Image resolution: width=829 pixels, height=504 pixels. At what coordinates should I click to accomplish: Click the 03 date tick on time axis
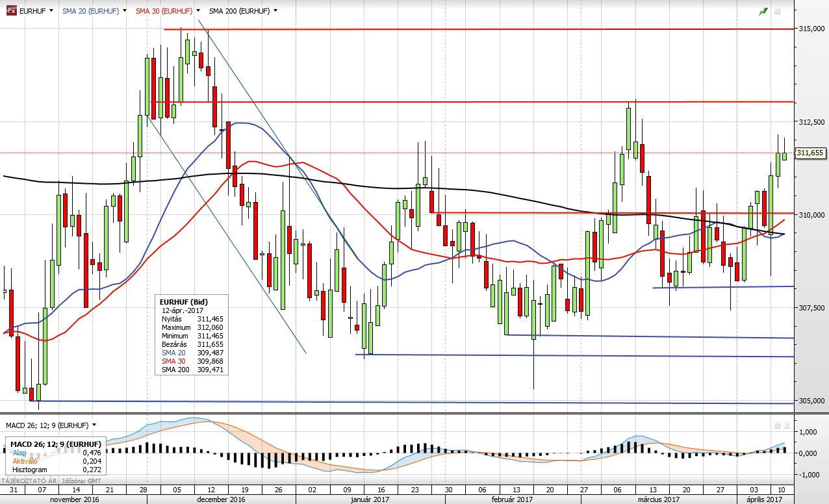[754, 488]
